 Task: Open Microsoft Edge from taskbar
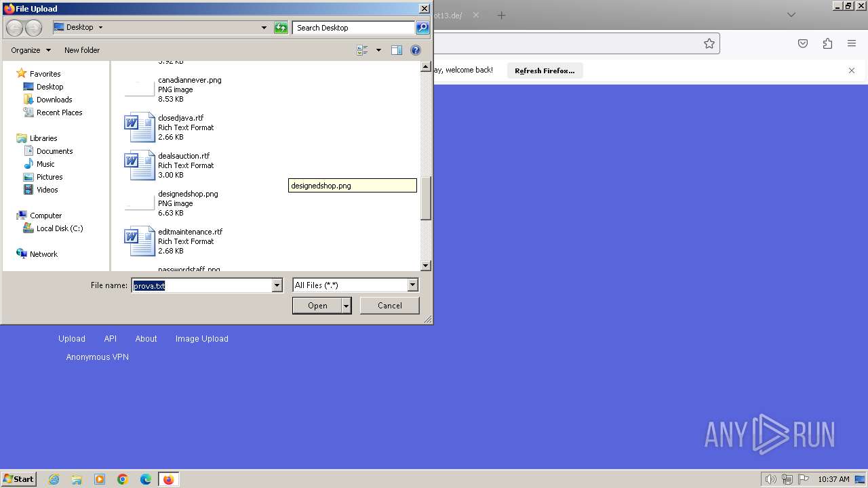146,479
